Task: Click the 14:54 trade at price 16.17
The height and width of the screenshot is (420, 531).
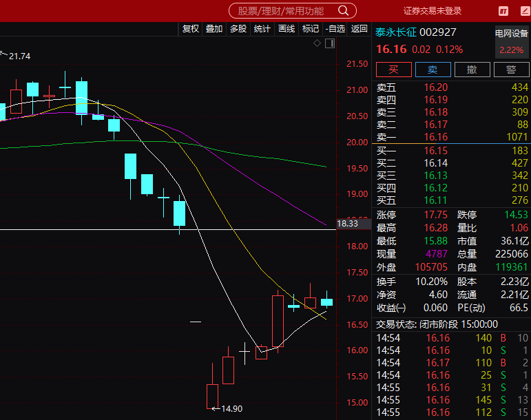Action: [x=451, y=363]
